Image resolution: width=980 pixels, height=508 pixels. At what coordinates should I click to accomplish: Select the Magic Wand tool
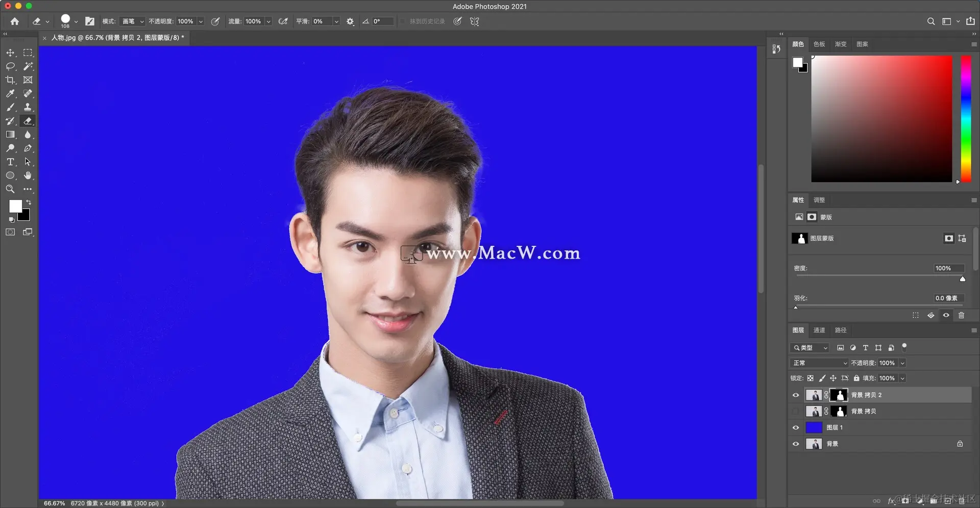pyautogui.click(x=28, y=66)
